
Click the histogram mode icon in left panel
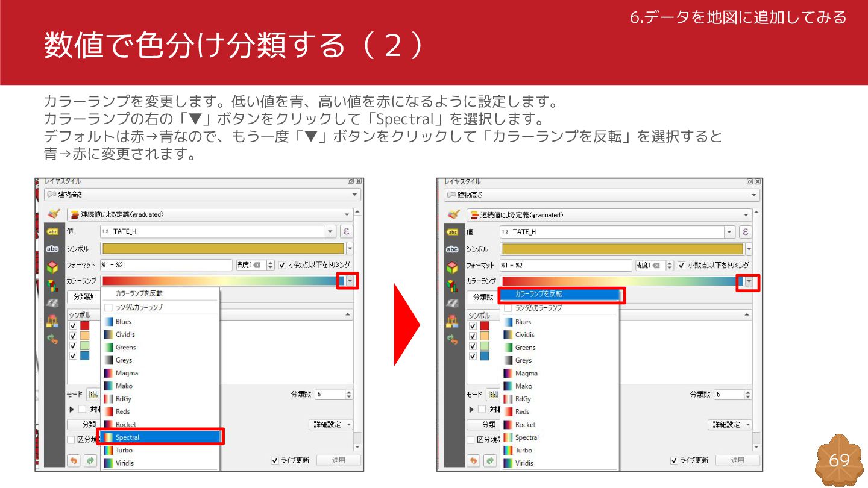tap(93, 395)
